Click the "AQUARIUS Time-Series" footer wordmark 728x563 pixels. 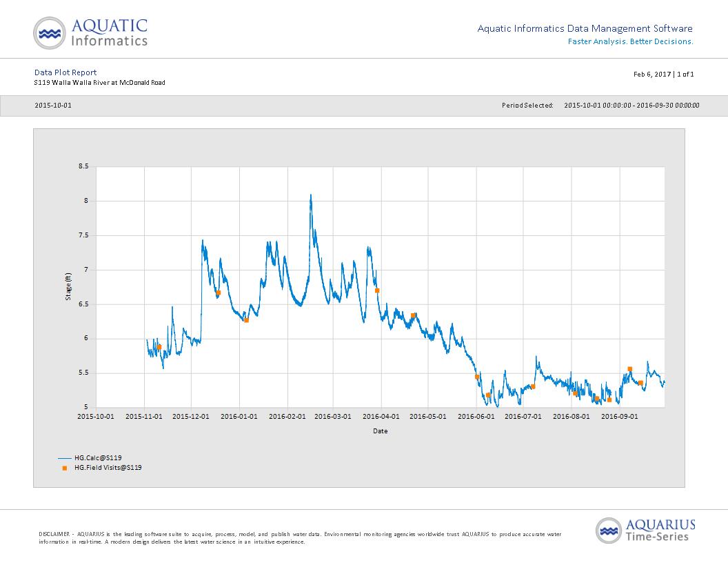click(x=660, y=531)
